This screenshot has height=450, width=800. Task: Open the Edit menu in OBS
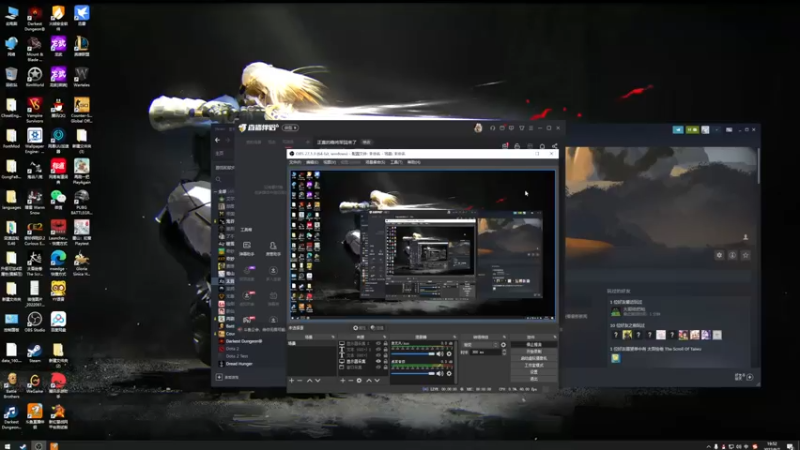pyautogui.click(x=312, y=162)
